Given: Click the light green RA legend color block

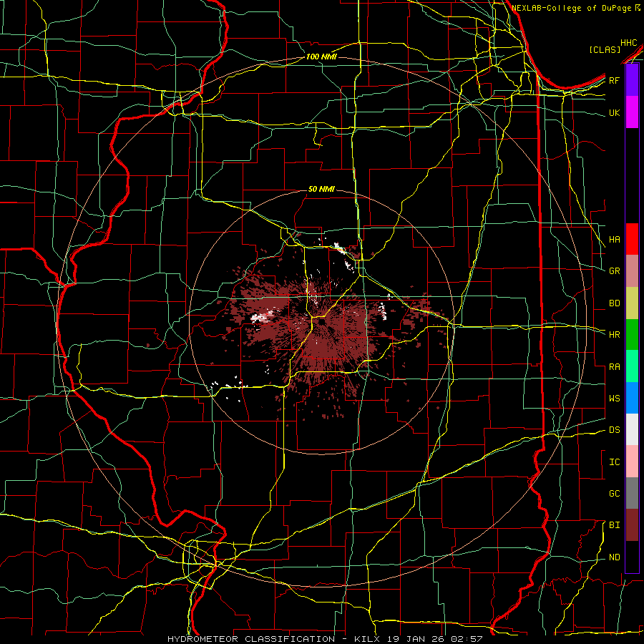Looking at the screenshot, I should point(632,366).
